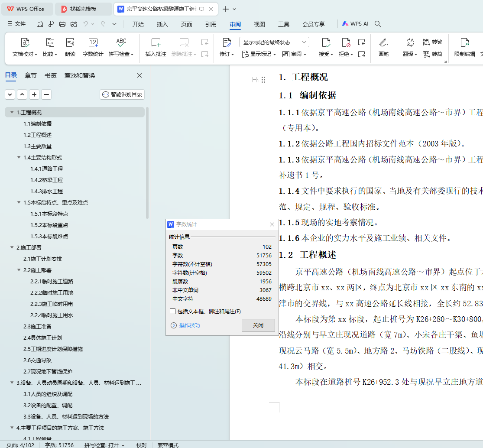
Task: Switch to the 找稻壳模板 tab
Action: (83, 9)
